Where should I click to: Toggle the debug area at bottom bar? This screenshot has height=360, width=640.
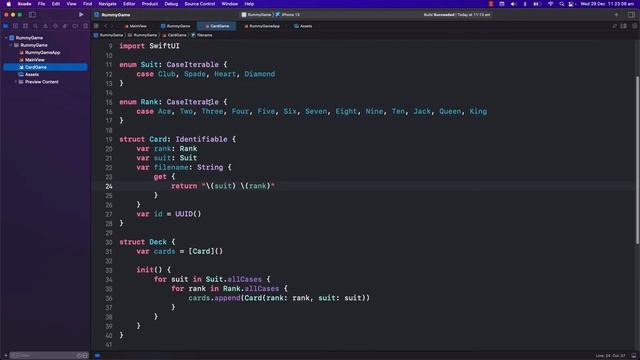coord(634,356)
